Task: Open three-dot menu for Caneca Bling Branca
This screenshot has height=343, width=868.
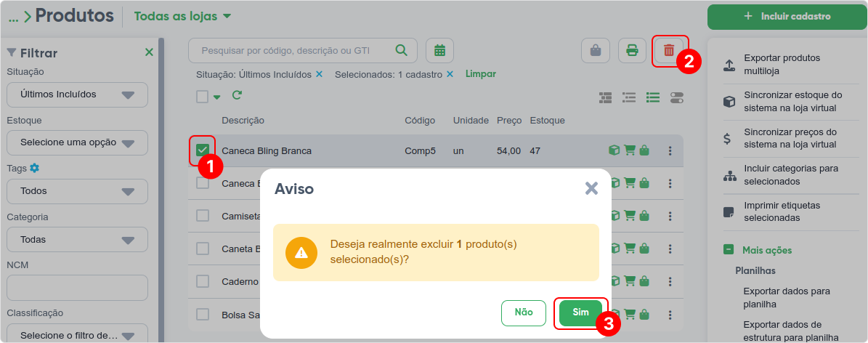Action: pyautogui.click(x=670, y=151)
